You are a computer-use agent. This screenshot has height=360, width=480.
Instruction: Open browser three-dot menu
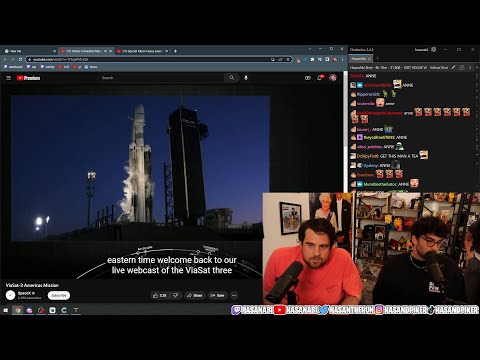342,59
